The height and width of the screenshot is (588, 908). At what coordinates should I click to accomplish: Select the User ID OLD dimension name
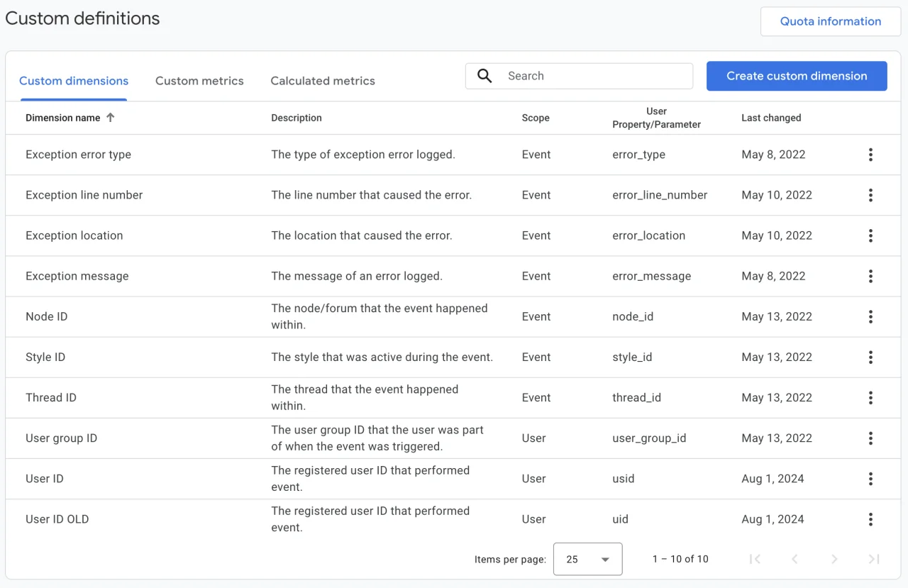pyautogui.click(x=57, y=518)
